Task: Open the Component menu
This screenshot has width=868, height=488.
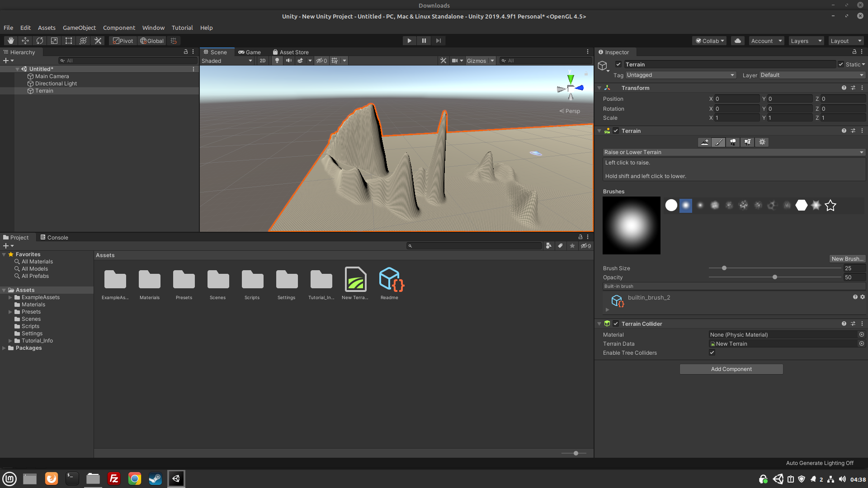Action: tap(119, 28)
